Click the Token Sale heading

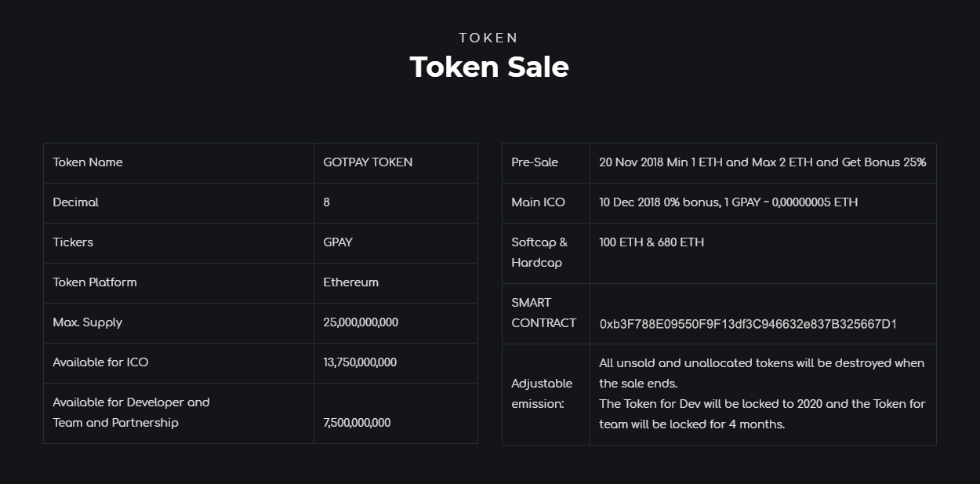[x=489, y=67]
